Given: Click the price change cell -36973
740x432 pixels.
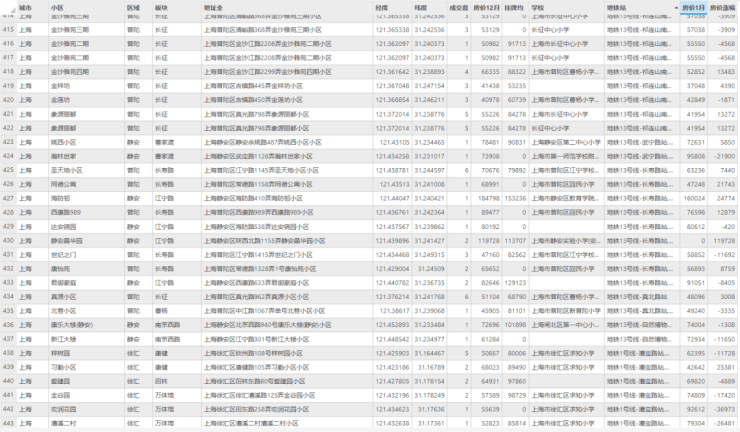Looking at the screenshot, I should tap(724, 409).
